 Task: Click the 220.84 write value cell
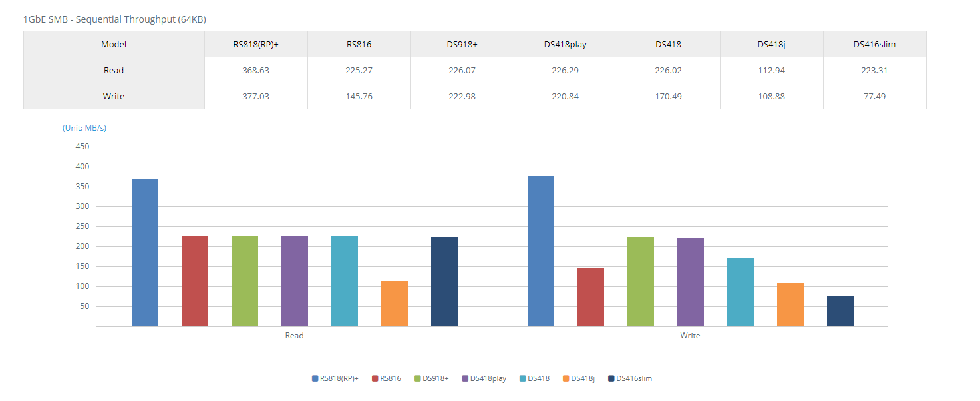[x=566, y=96]
